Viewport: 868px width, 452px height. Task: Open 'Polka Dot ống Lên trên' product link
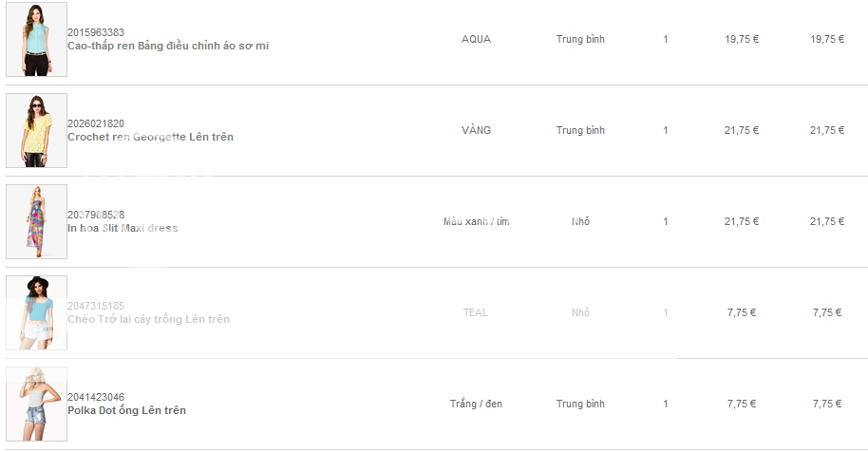(x=126, y=410)
